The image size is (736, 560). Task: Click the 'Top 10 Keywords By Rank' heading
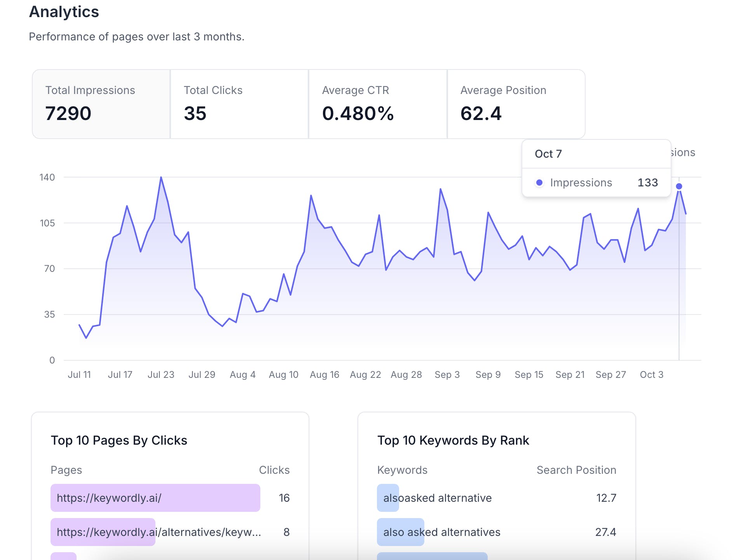[453, 440]
